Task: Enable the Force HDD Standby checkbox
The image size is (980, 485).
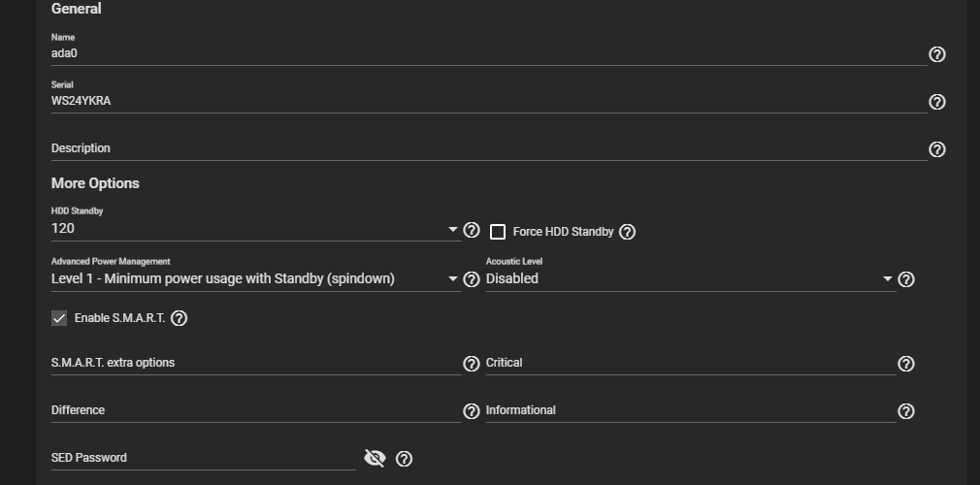Action: point(498,232)
